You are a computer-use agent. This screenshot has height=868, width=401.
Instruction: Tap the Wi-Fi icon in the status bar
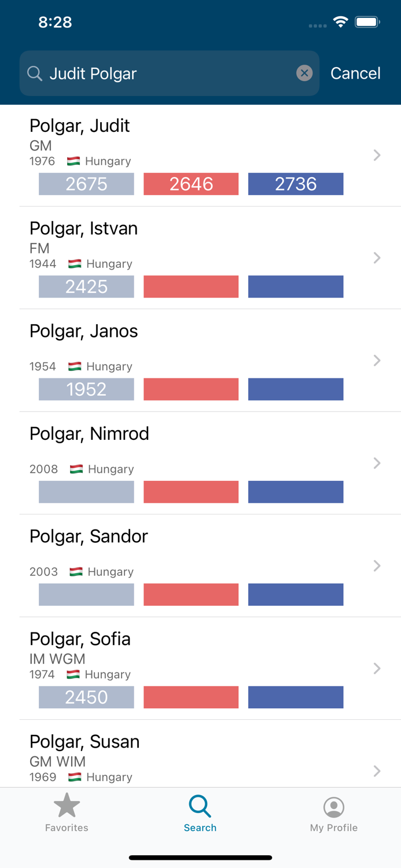(x=340, y=21)
